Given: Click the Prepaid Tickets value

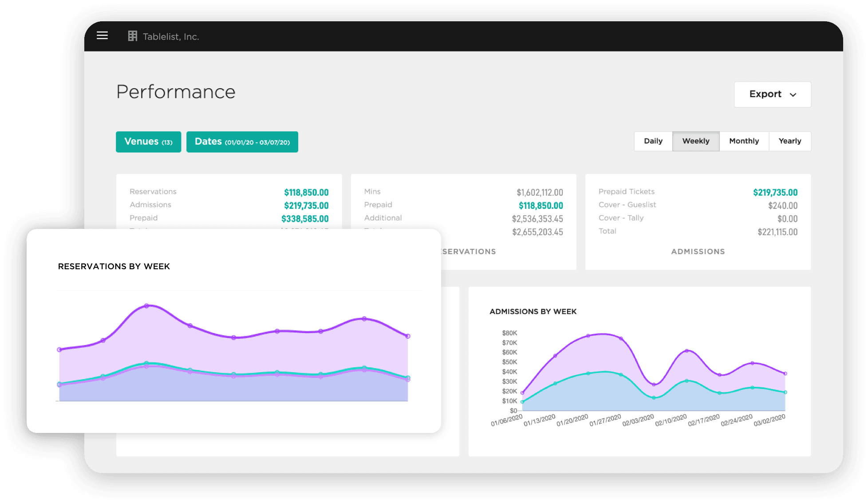Looking at the screenshot, I should pyautogui.click(x=775, y=193).
